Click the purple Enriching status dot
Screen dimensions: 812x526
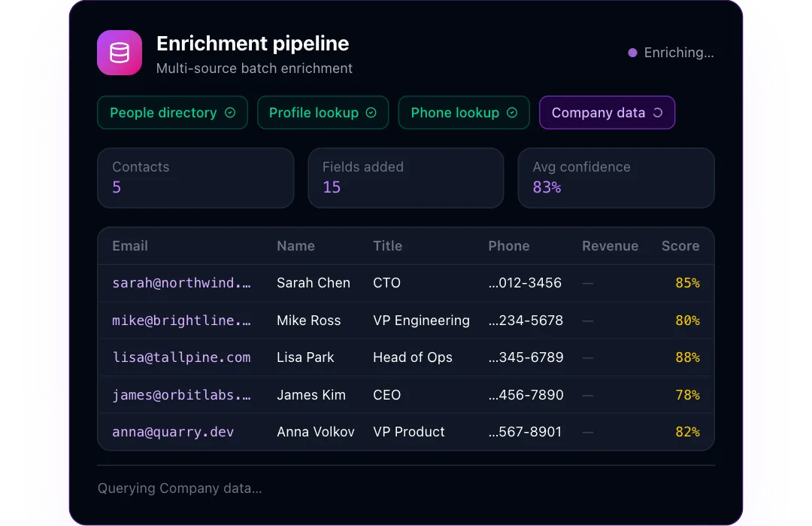(632, 53)
